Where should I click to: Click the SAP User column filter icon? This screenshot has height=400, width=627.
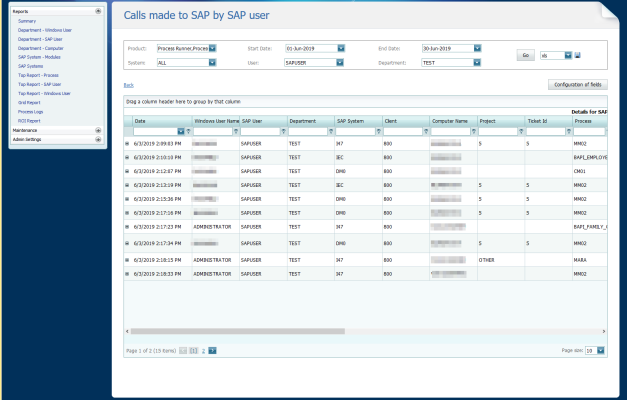284,131
